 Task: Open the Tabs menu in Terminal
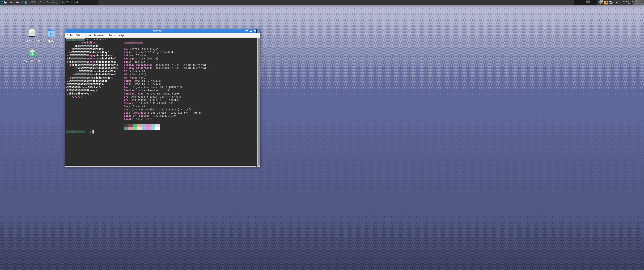pyautogui.click(x=112, y=35)
